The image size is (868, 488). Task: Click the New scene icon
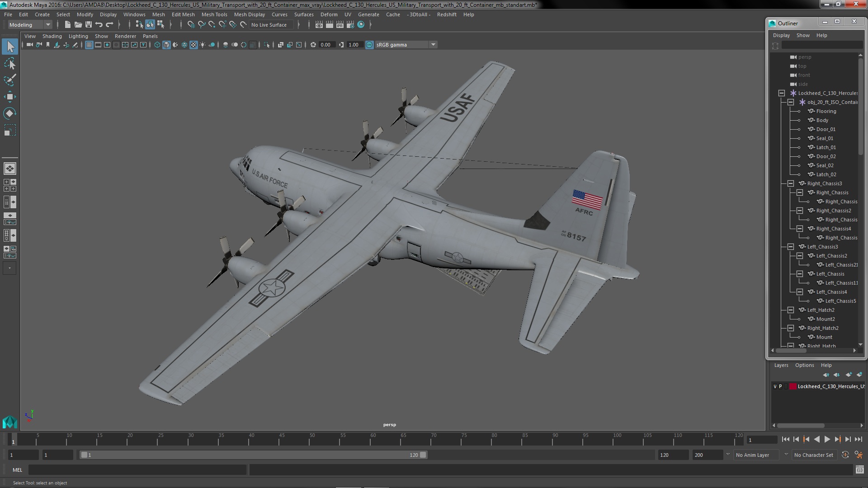(67, 25)
